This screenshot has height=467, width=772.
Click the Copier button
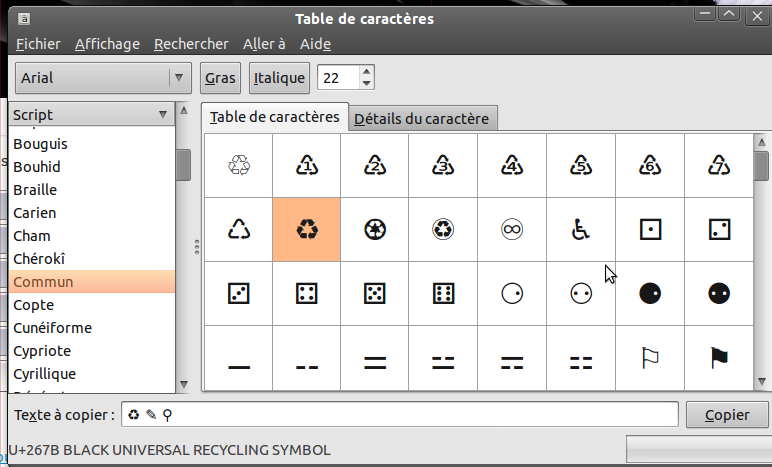tap(727, 415)
